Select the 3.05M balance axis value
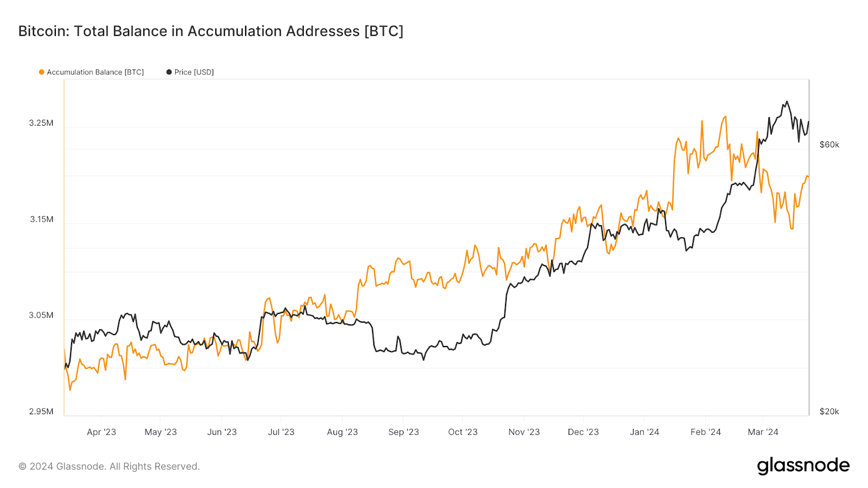 [x=41, y=316]
